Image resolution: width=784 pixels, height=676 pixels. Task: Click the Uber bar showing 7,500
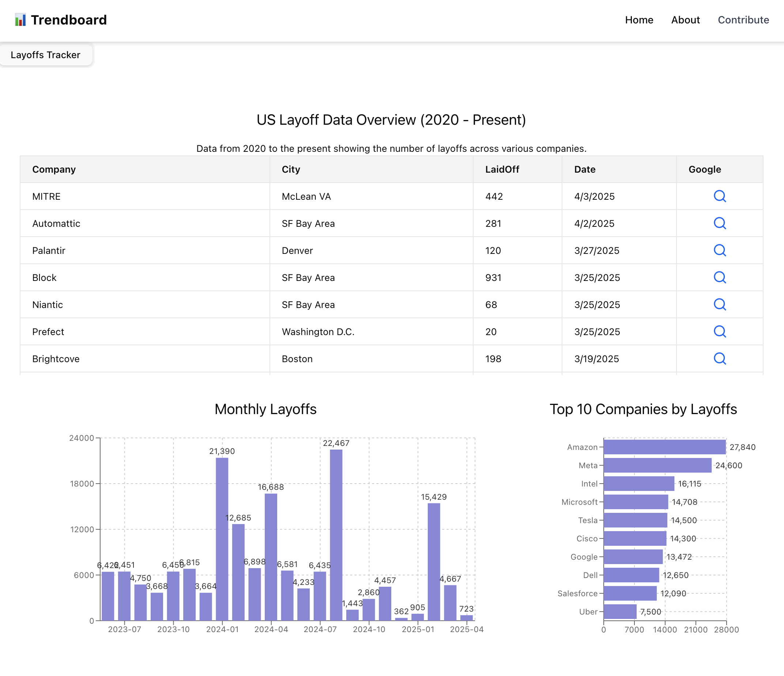coord(620,612)
